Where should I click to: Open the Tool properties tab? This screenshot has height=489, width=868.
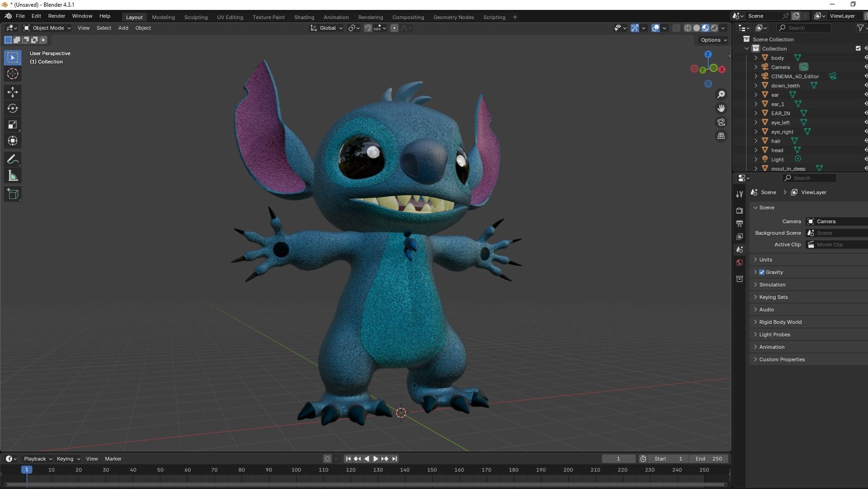click(739, 194)
